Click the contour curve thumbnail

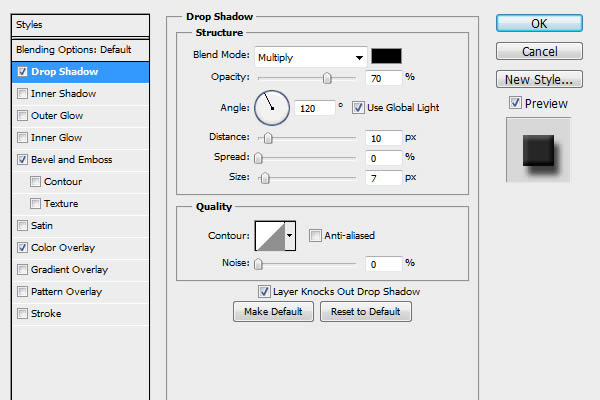point(270,236)
